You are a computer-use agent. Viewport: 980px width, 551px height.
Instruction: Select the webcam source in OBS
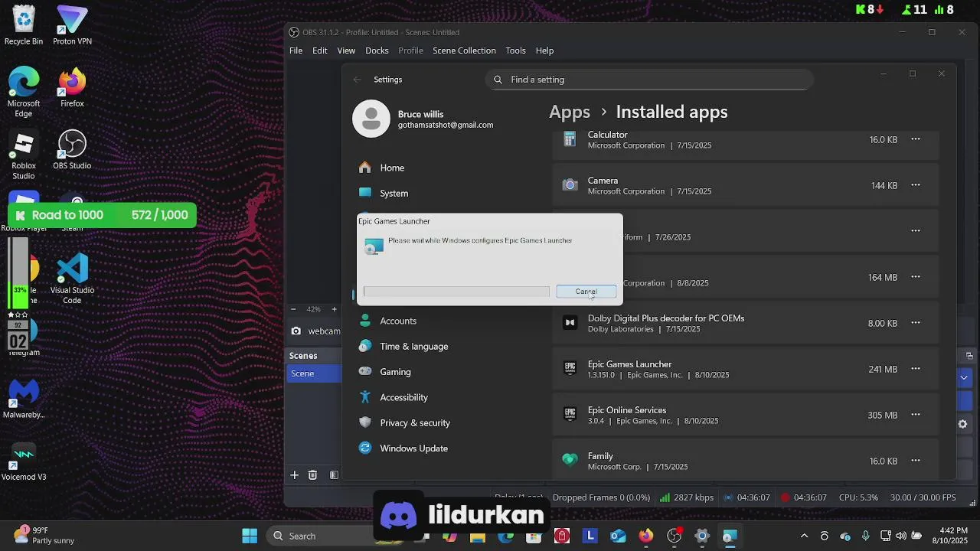[315, 331]
